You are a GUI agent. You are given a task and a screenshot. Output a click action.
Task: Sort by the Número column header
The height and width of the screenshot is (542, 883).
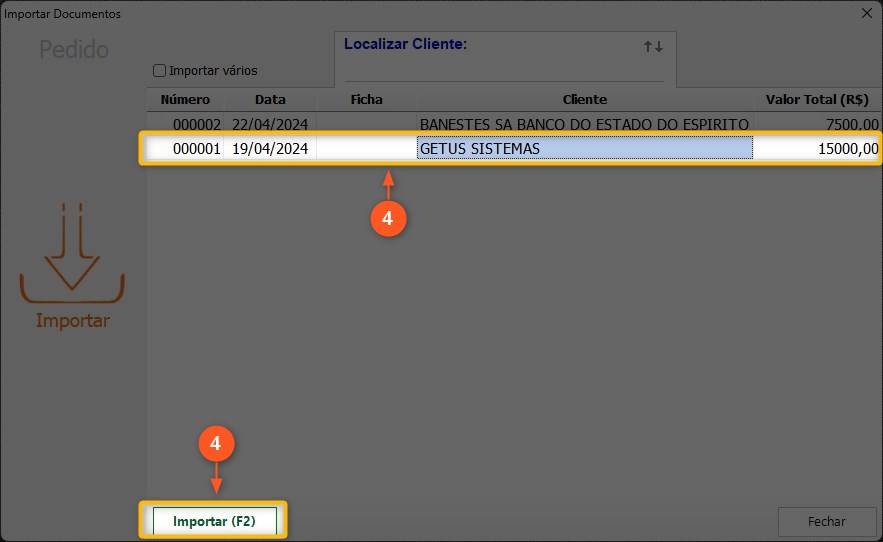pyautogui.click(x=185, y=100)
